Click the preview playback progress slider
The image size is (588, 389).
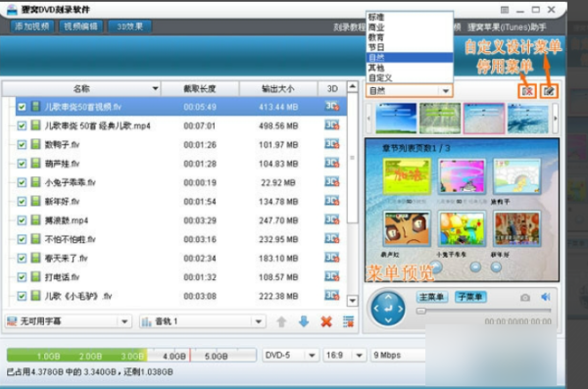click(x=483, y=311)
